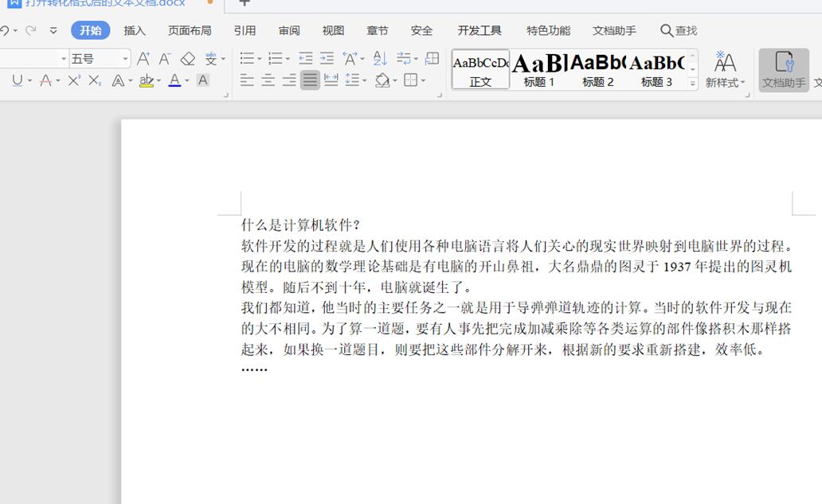Decrease paragraph indent
Viewport: 822px width, 504px height.
[x=305, y=58]
